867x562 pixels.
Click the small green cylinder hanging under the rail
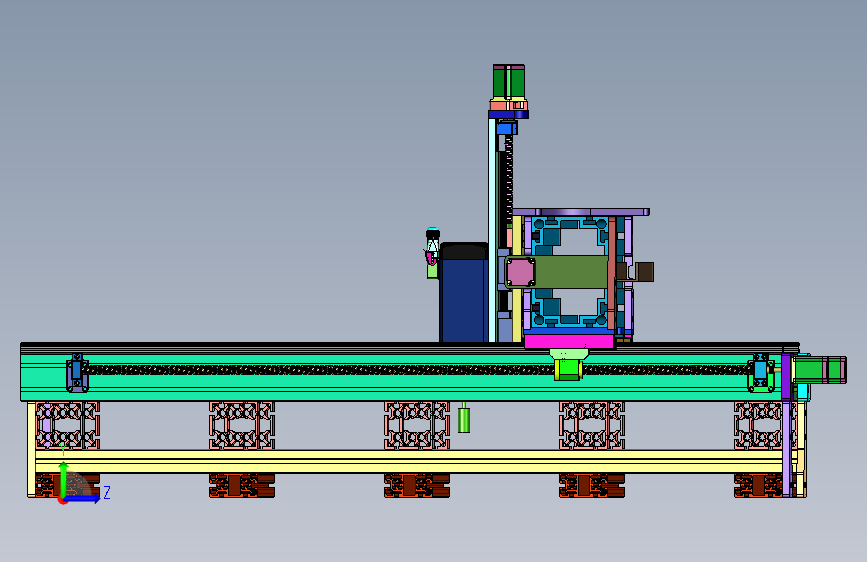tap(464, 420)
